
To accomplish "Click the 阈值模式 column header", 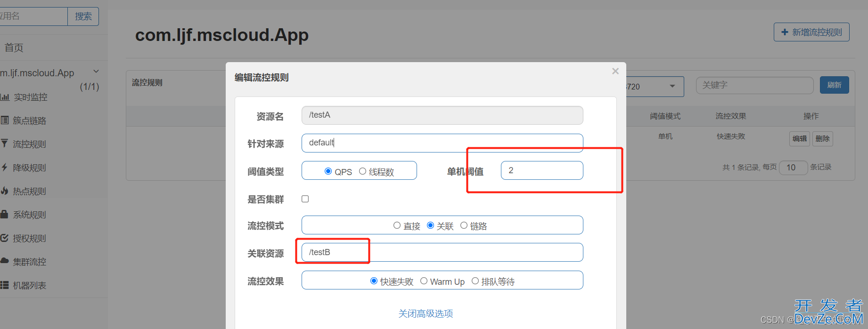I will (665, 116).
